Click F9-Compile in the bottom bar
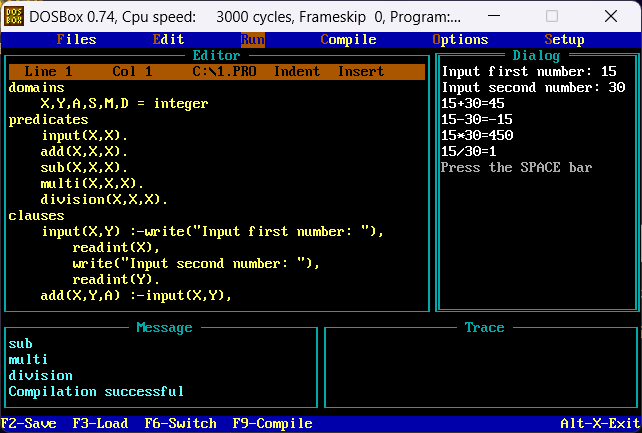This screenshot has height=433, width=642. coord(272,423)
